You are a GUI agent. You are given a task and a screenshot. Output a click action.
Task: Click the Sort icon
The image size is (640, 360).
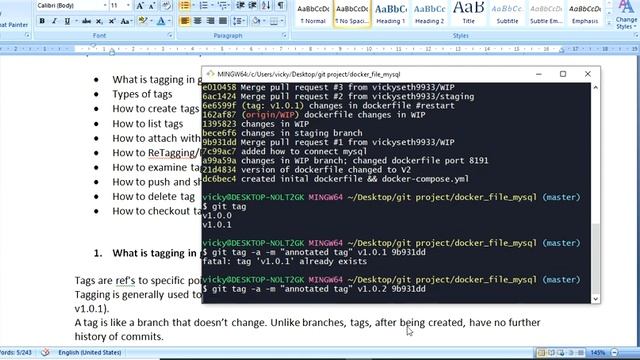266,6
